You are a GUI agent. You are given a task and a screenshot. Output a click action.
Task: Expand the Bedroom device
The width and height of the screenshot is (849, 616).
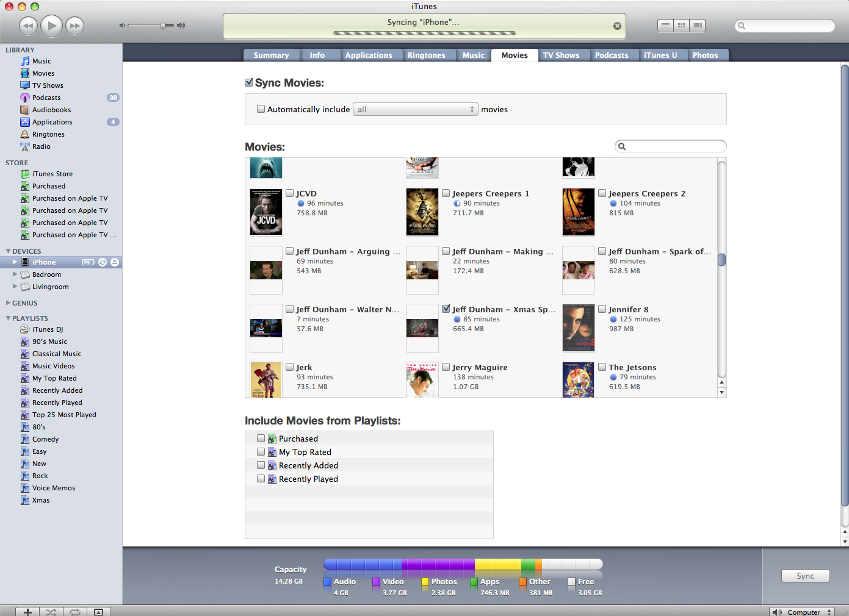pos(15,274)
